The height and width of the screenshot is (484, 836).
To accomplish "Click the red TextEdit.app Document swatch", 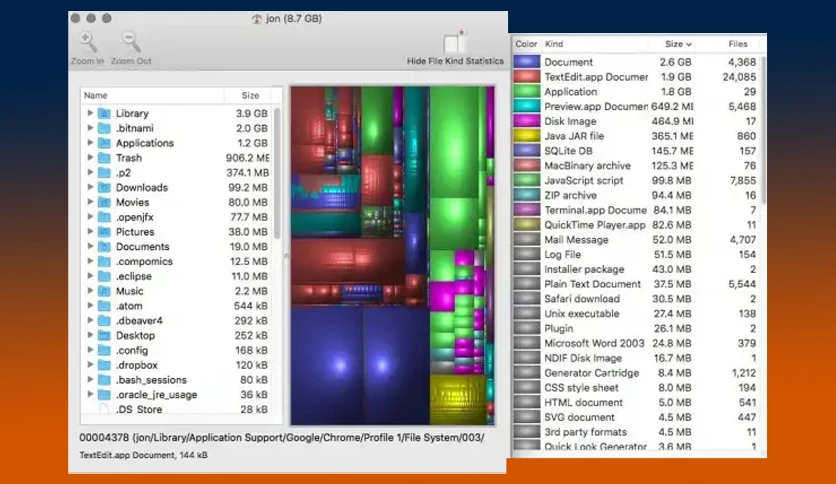I will pos(527,77).
